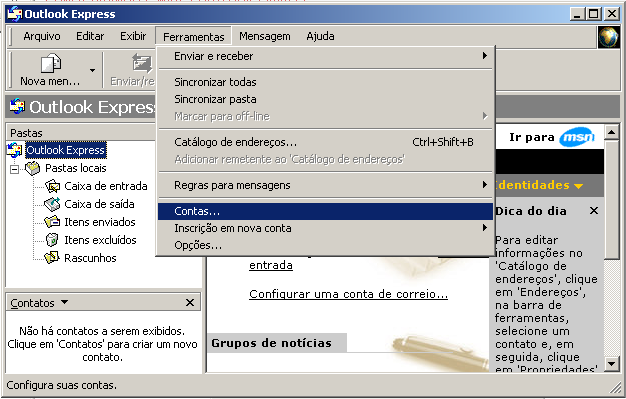The width and height of the screenshot is (626, 399).
Task: Click the scrollbar down arrow
Action: click(612, 363)
